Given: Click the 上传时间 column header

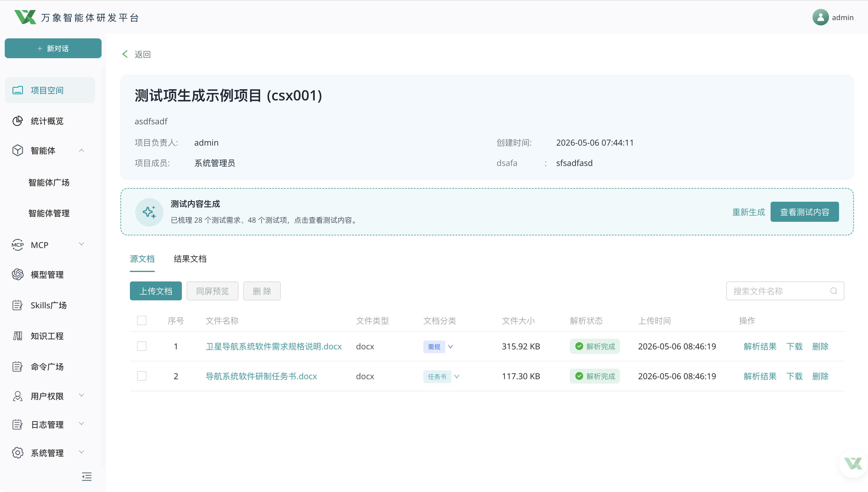Looking at the screenshot, I should 655,320.
